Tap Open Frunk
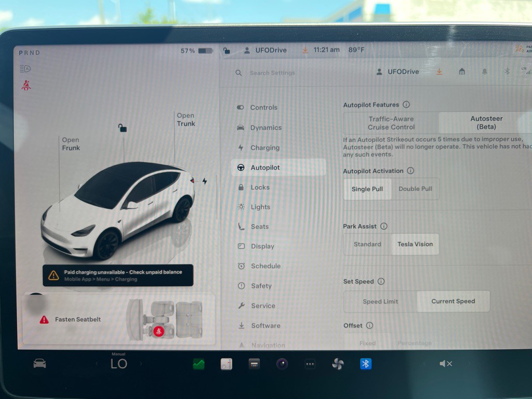 coord(71,144)
